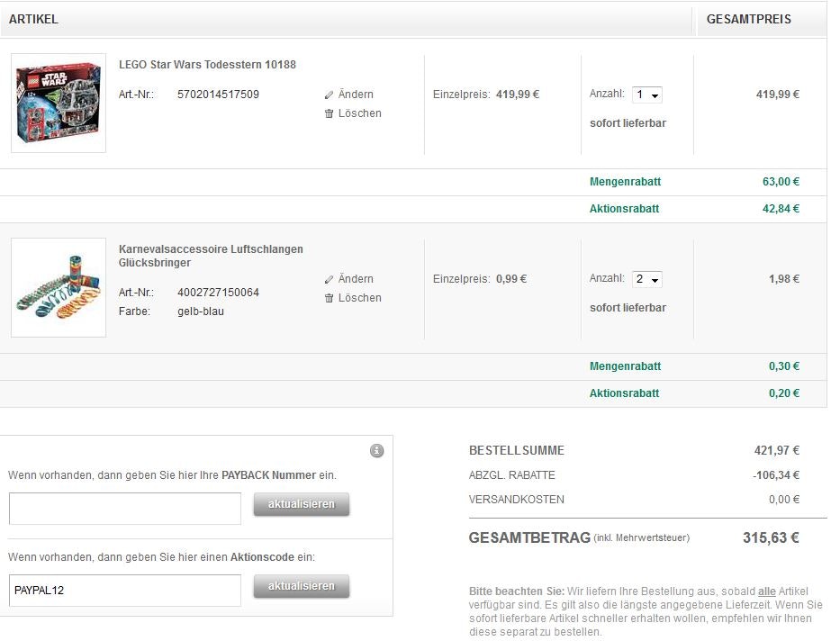The height and width of the screenshot is (641, 840).
Task: Click the trash icon for LEGO Todesstern
Action: [329, 113]
